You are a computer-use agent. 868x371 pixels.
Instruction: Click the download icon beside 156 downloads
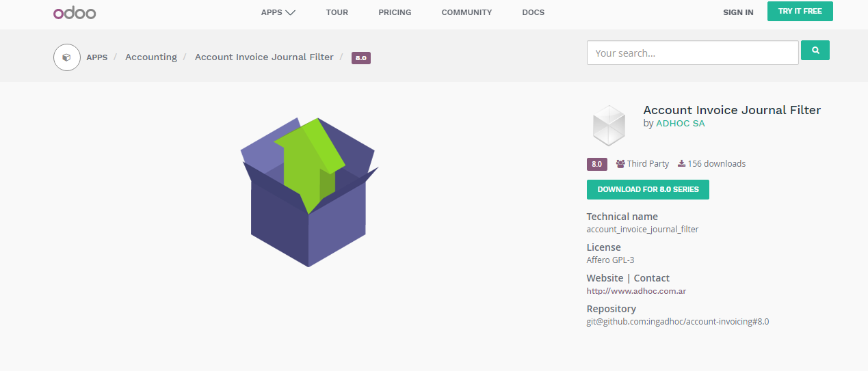681,164
